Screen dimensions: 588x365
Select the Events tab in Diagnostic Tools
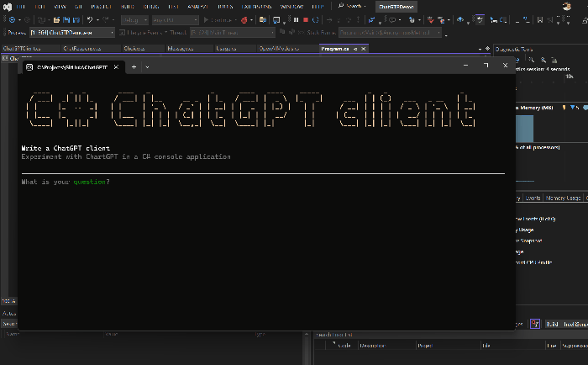(533, 198)
